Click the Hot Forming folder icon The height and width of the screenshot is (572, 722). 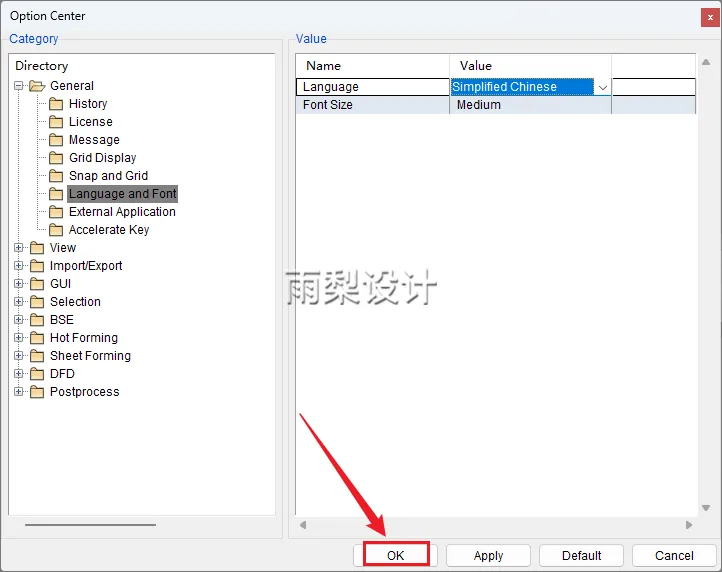37,338
